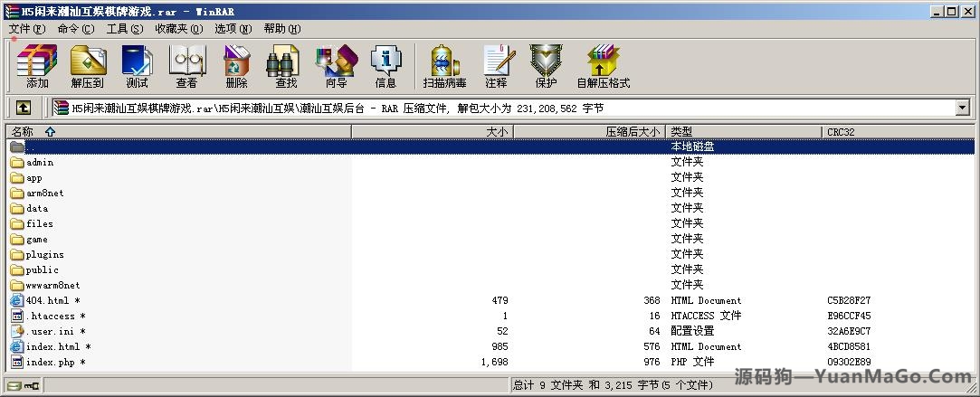Screen dimensions: 980x397
Task: Open the 帮助(H) menu
Action: (282, 29)
